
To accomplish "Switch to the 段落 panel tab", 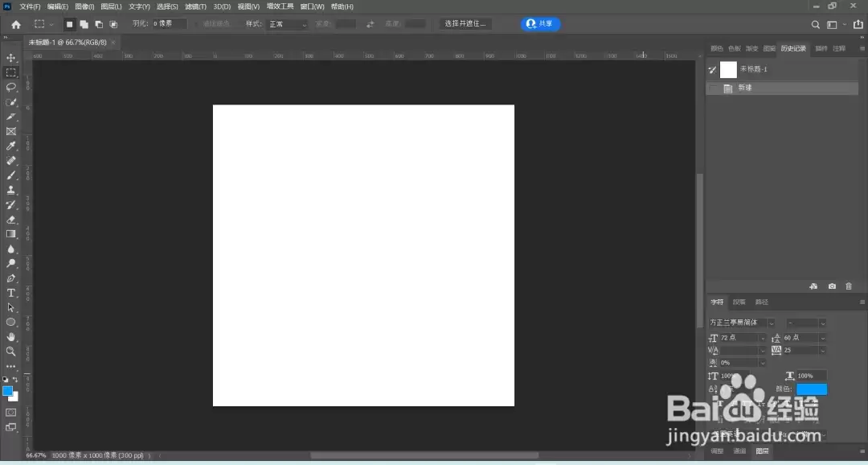I will coord(739,302).
